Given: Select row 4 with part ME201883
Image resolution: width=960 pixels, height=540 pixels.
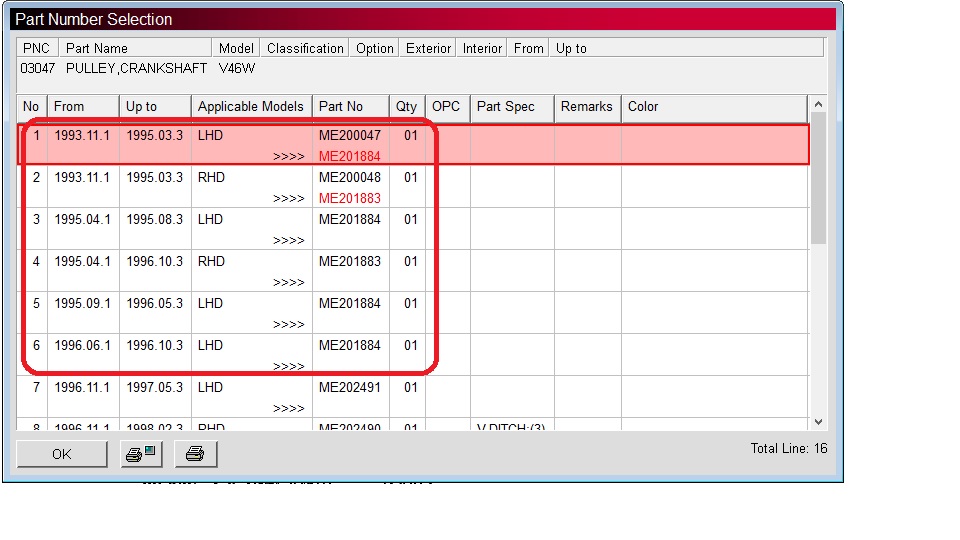Looking at the screenshot, I should pos(349,262).
